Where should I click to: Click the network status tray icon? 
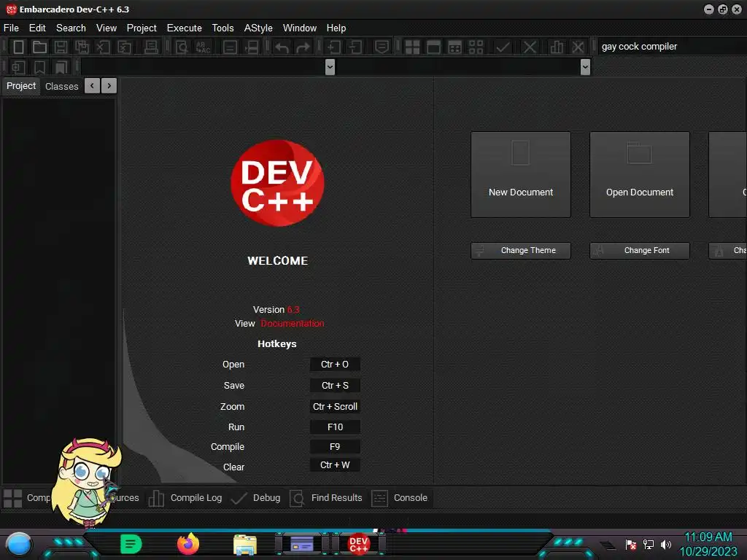pos(649,545)
